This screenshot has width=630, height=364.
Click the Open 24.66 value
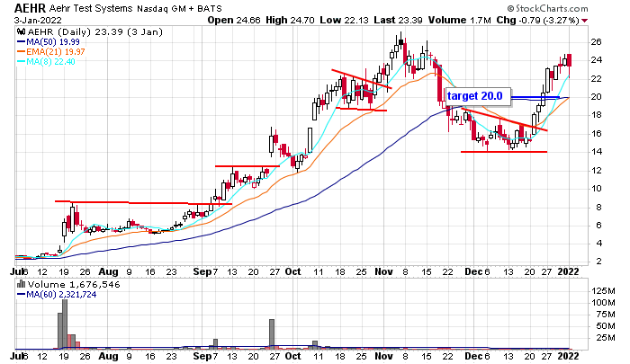coord(234,20)
